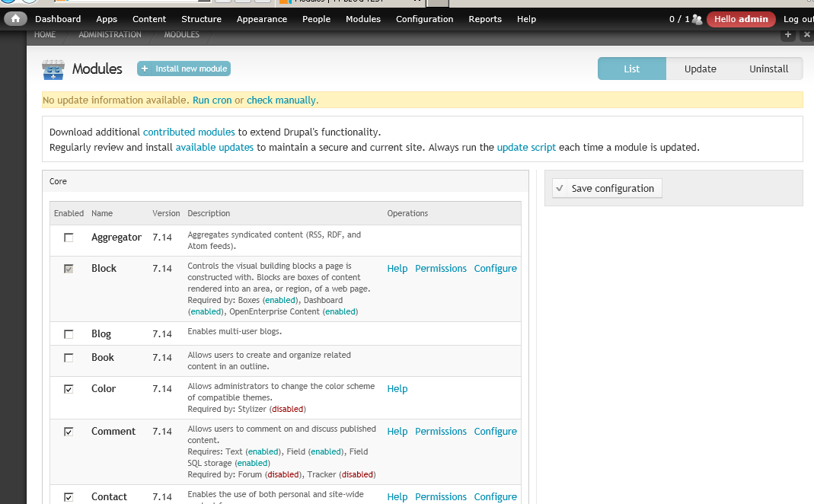Viewport: 814px width, 504px height.
Task: Open Permissions for the Contact module
Action: [x=441, y=496]
